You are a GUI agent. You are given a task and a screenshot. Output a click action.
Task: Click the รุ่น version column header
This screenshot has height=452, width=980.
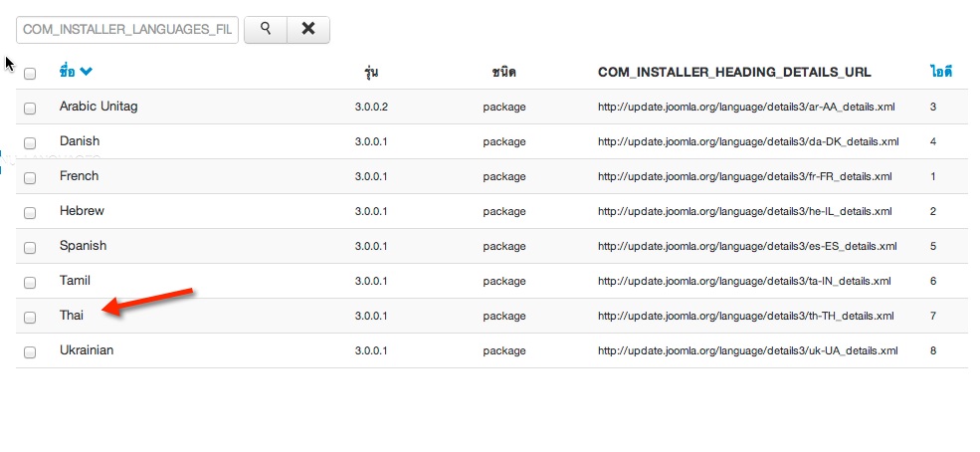[x=371, y=72]
